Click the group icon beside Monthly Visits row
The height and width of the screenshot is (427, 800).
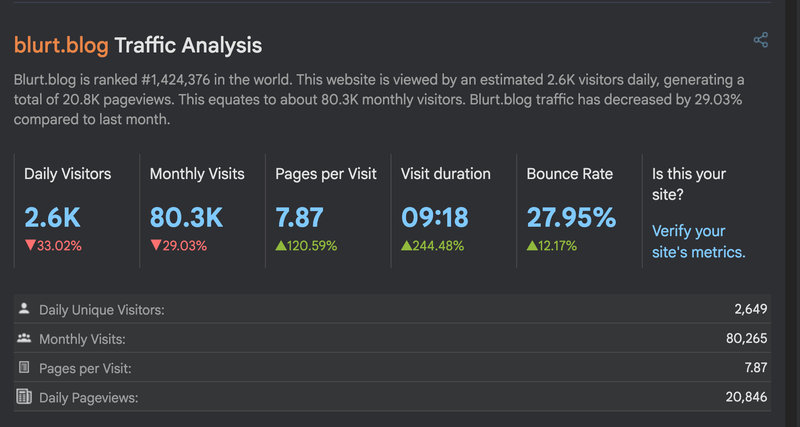click(x=23, y=338)
